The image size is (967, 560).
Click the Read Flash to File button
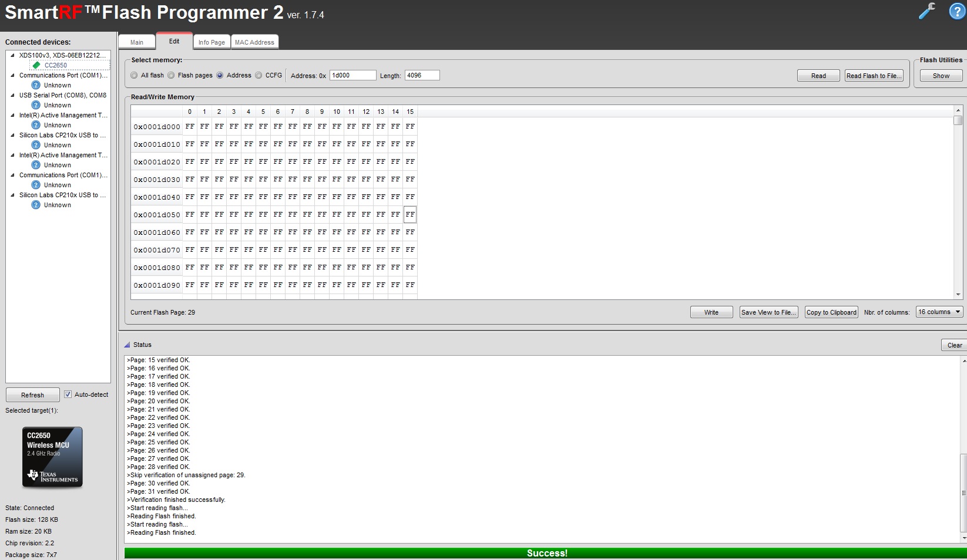[x=874, y=76]
